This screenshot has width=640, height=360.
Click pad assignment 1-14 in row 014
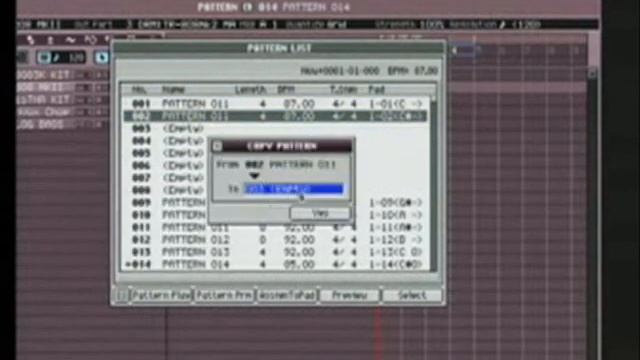pyautogui.click(x=395, y=264)
